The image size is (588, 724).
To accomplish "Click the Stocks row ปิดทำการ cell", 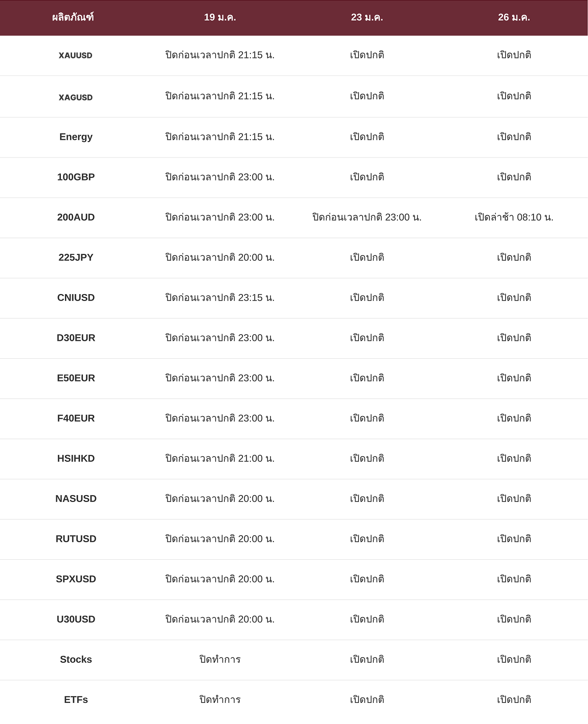I will 220,659.
